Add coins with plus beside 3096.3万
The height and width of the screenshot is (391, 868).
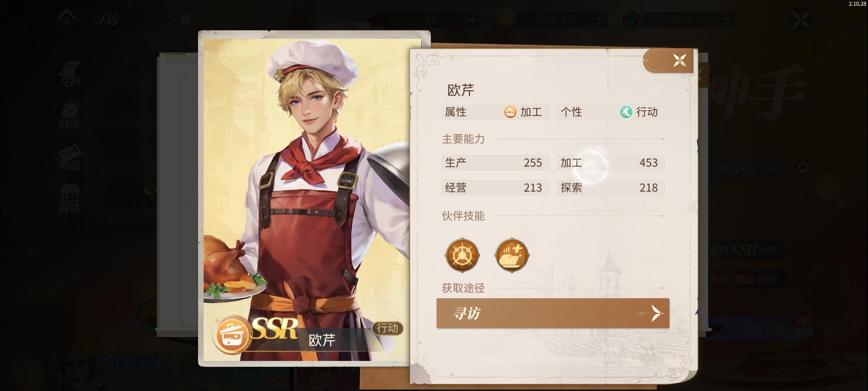pyautogui.click(x=600, y=19)
